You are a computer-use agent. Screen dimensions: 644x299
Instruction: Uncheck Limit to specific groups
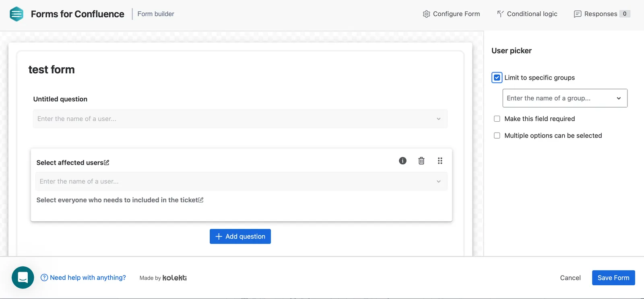[497, 78]
